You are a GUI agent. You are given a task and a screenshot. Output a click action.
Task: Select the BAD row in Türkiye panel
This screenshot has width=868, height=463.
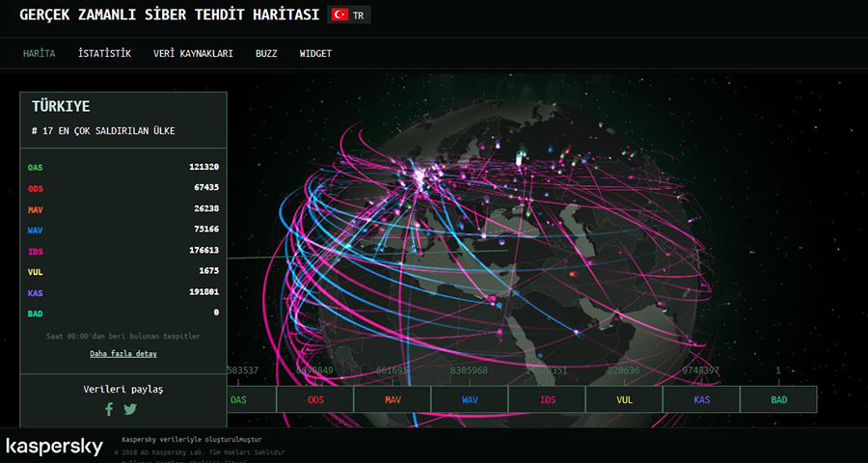click(123, 313)
